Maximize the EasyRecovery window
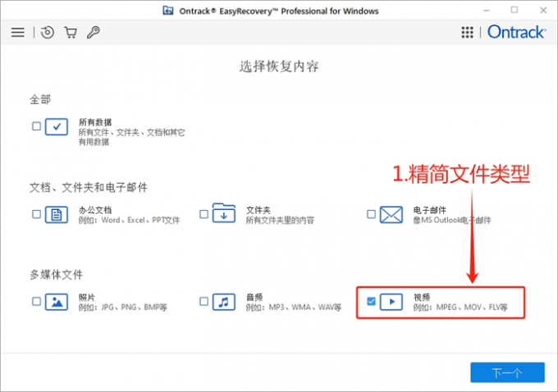This screenshot has height=392, width=558. pyautogui.click(x=515, y=10)
